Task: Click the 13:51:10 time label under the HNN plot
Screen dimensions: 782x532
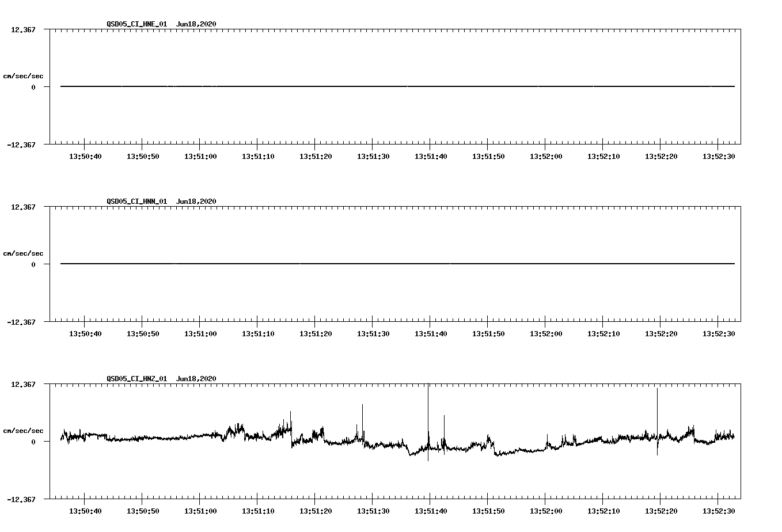Action: [258, 334]
